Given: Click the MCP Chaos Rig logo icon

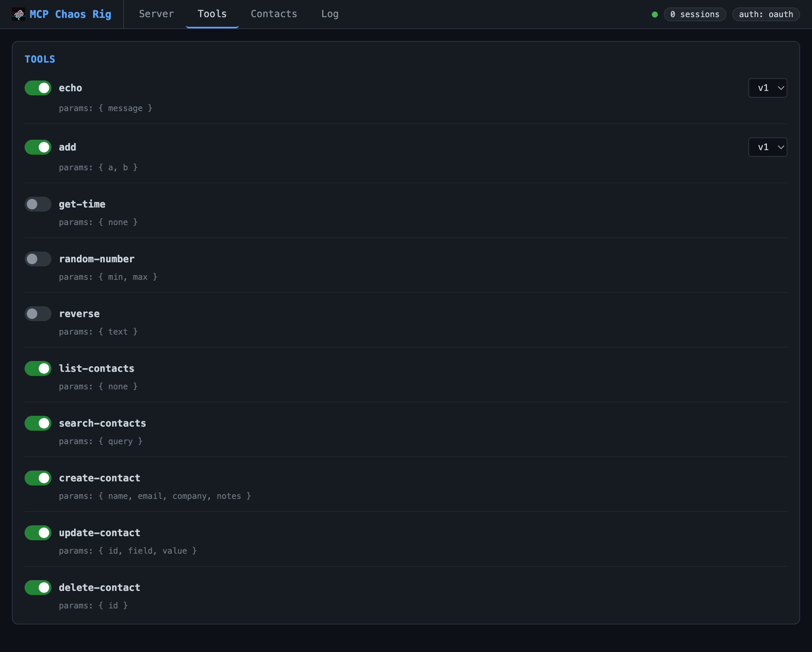Looking at the screenshot, I should [x=18, y=14].
